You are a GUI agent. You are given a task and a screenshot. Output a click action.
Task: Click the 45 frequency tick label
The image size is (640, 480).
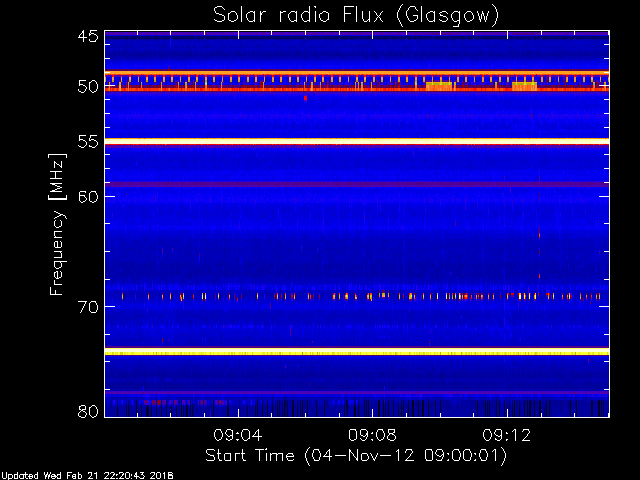(88, 37)
